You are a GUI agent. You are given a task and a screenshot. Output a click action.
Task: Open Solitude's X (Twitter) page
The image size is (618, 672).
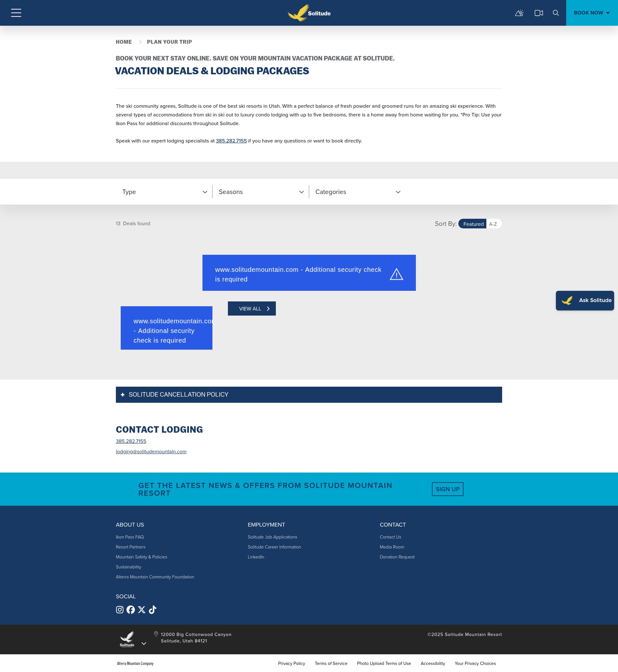142,610
